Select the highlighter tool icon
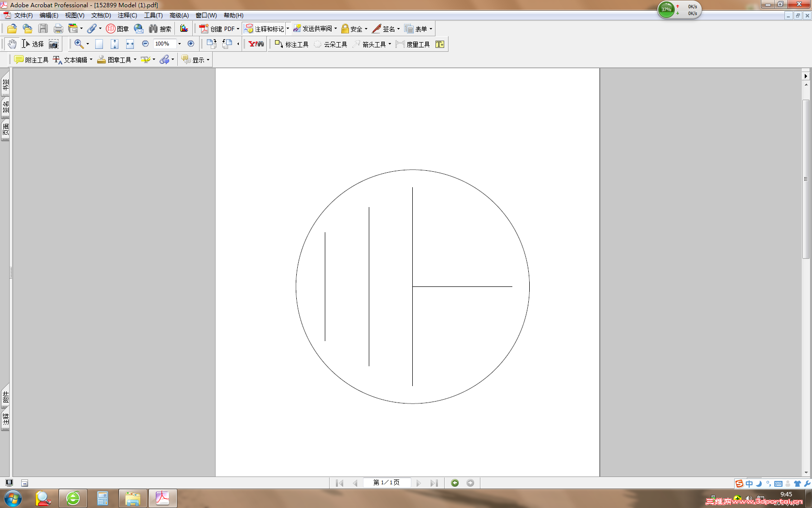This screenshot has height=508, width=812. (x=145, y=60)
